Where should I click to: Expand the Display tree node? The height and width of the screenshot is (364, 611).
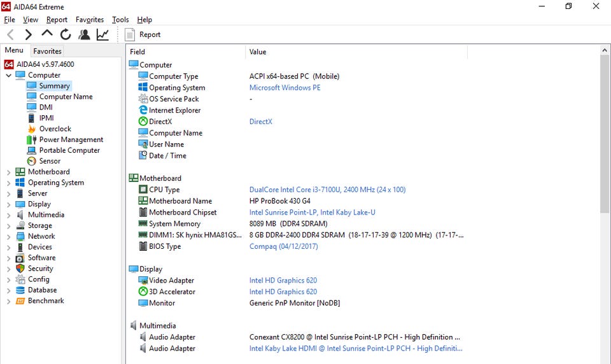pos(8,204)
